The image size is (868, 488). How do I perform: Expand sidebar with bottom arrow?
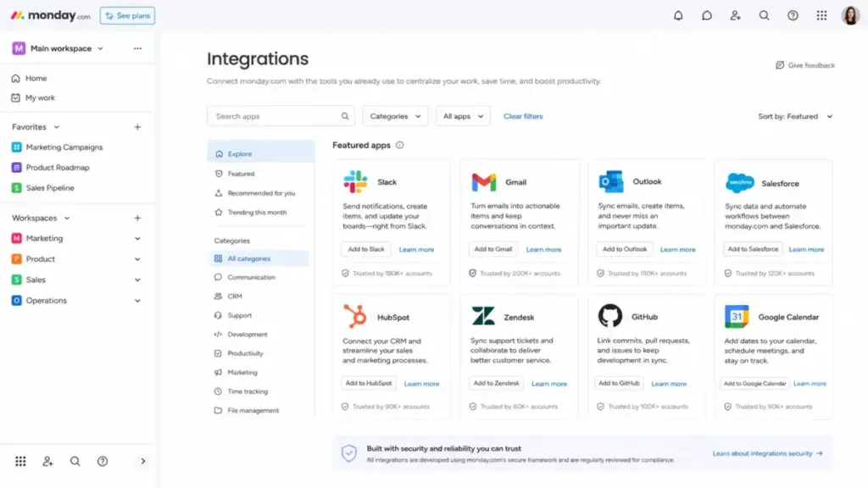pyautogui.click(x=142, y=461)
